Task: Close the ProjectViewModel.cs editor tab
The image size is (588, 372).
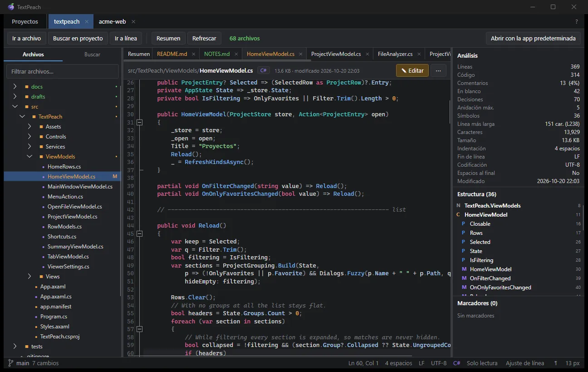Action: pyautogui.click(x=368, y=54)
